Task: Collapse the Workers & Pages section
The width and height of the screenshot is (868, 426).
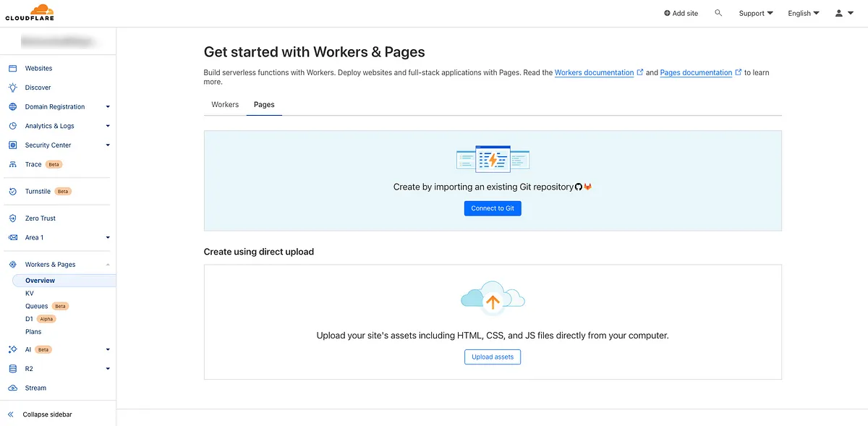Action: point(108,265)
